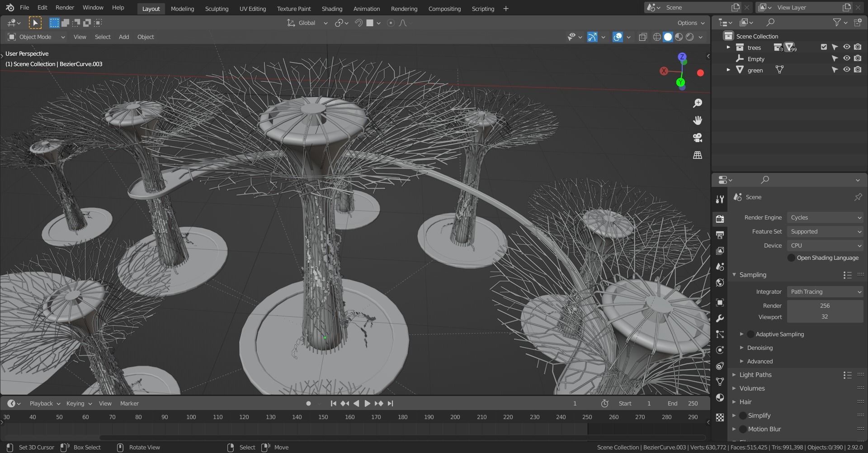Set selection mode to subtract

pyautogui.click(x=76, y=23)
